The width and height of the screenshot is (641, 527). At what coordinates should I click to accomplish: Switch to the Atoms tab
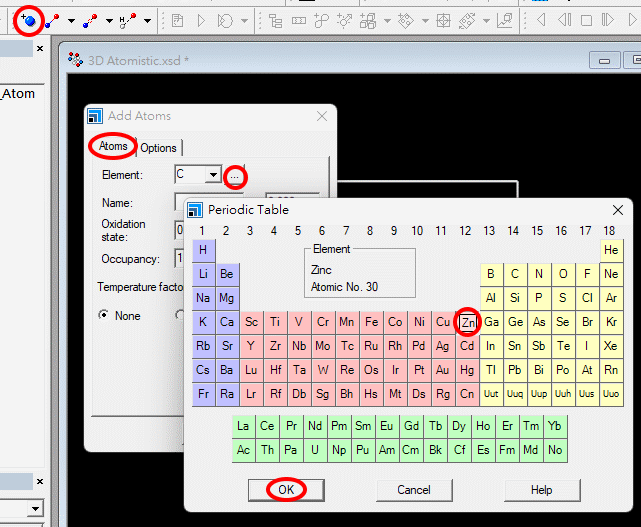(113, 147)
